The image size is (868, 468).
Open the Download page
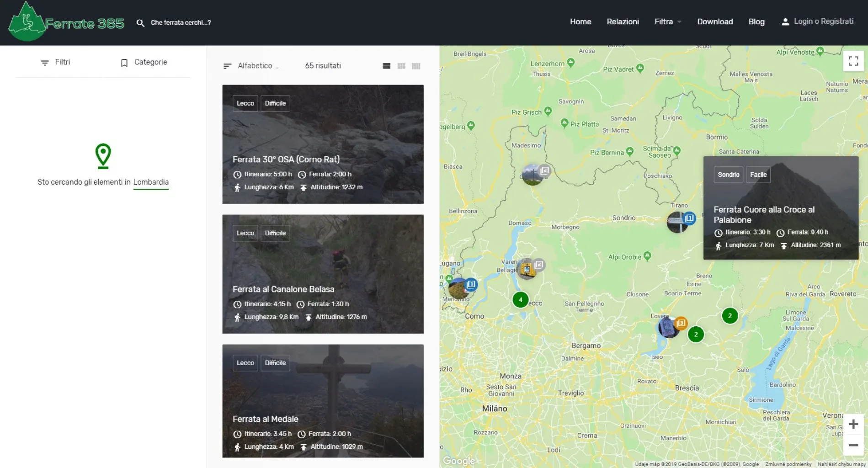tap(715, 22)
